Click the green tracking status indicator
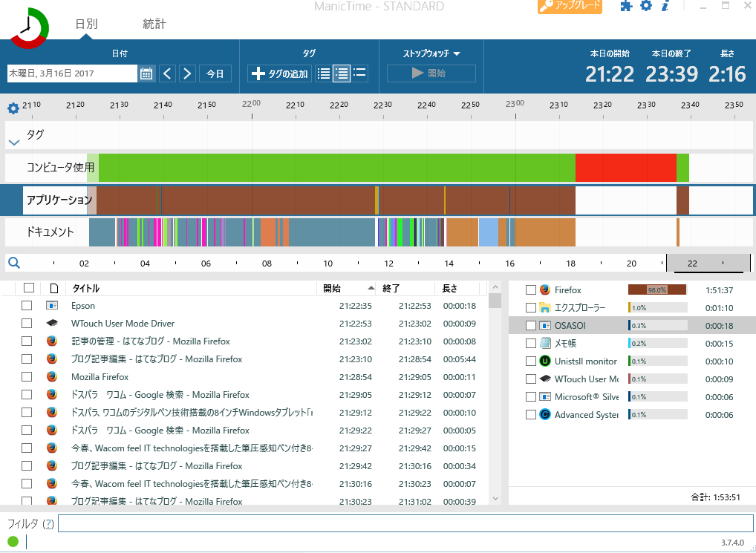 [x=13, y=542]
